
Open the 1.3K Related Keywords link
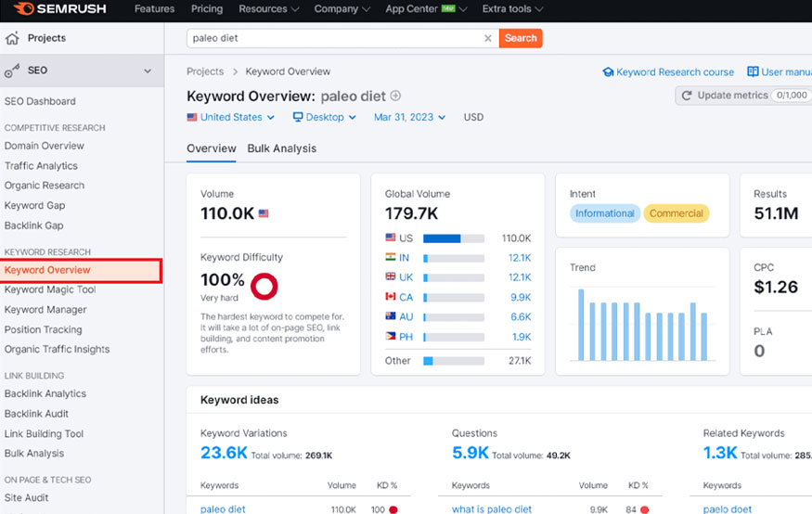(x=720, y=453)
